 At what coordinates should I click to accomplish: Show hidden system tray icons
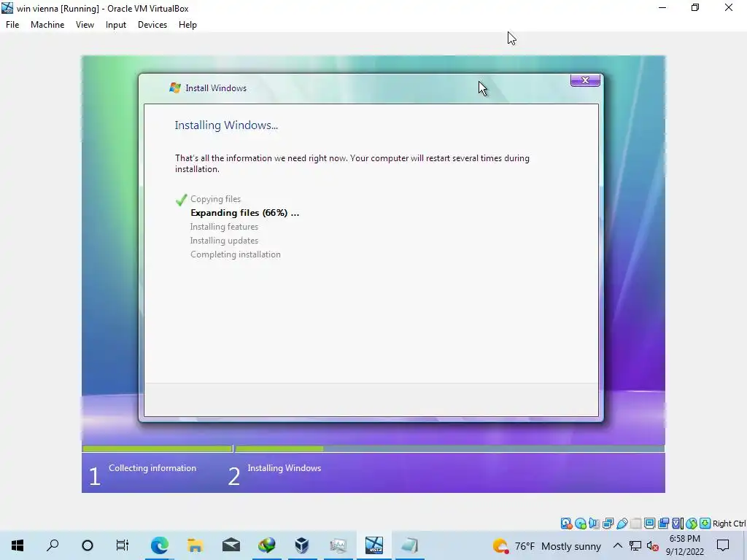(617, 545)
